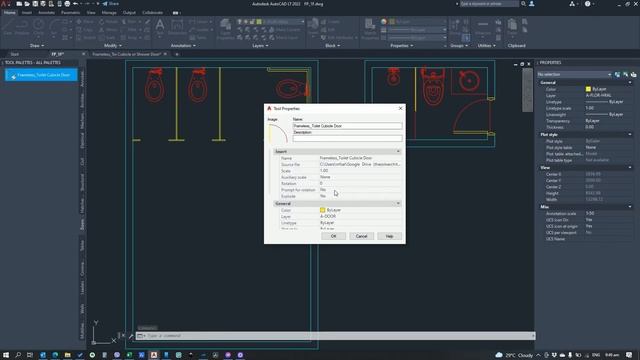Screen dimensions: 640x360
Task: Click the Open file icon in quick access toolbar
Action: click(x=27, y=4)
